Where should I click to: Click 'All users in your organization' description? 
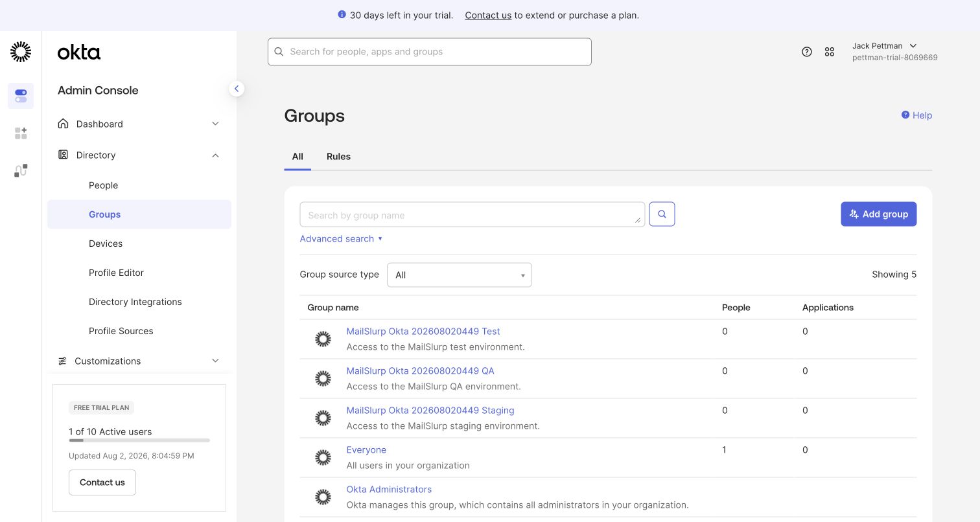(408, 465)
